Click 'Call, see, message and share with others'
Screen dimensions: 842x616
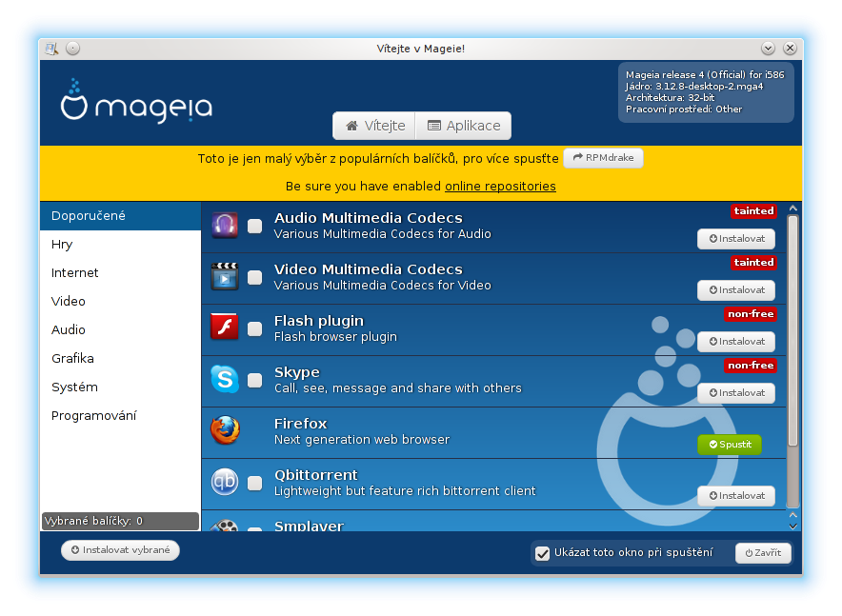(398, 388)
